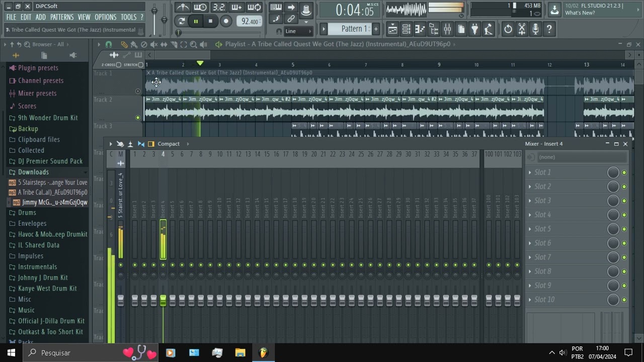Select the Paint brush tool in Playlist
This screenshot has height=362, width=644.
134,44
